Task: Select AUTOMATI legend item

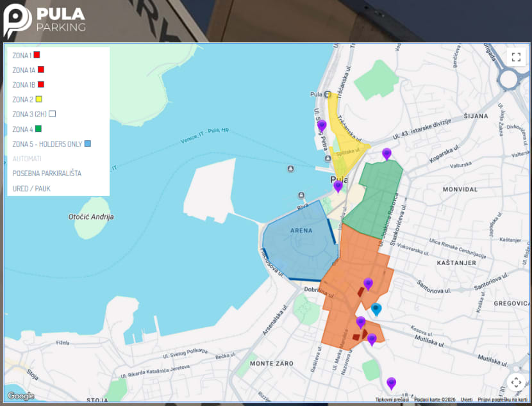Action: coord(27,158)
